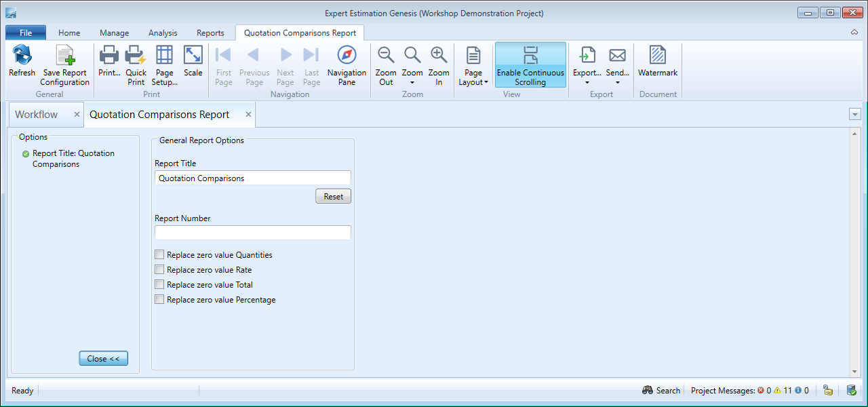Add a Watermark to the document
The height and width of the screenshot is (407, 868).
click(657, 56)
